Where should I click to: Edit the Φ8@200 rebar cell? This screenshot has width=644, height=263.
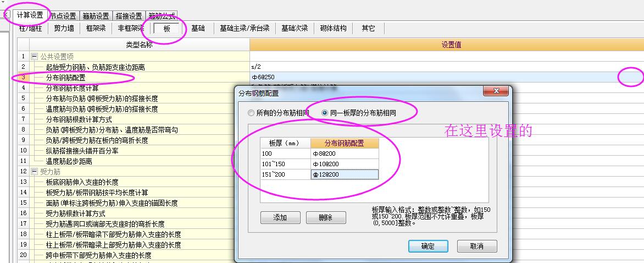pos(345,154)
